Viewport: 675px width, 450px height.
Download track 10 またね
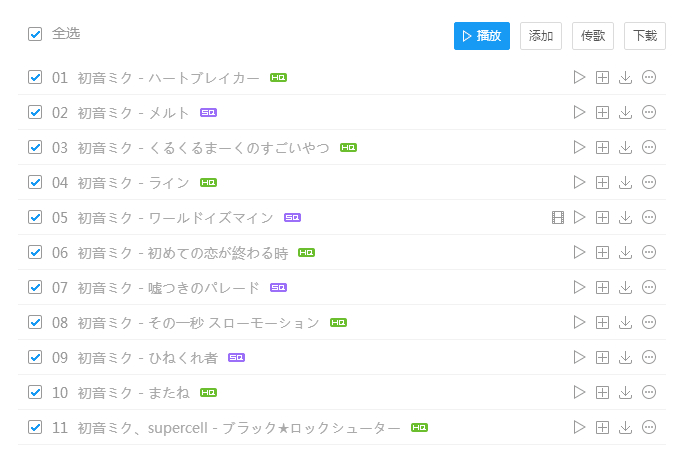click(x=625, y=392)
